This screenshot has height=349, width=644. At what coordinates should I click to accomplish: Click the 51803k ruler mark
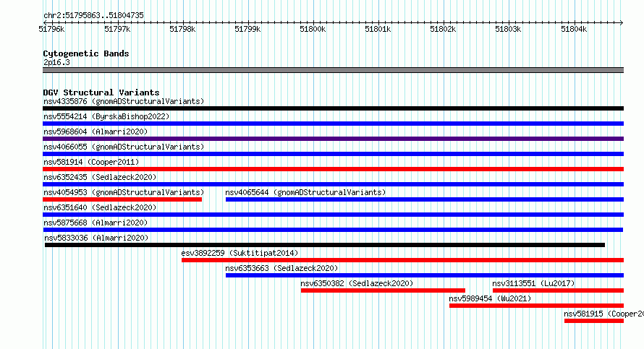coord(508,29)
